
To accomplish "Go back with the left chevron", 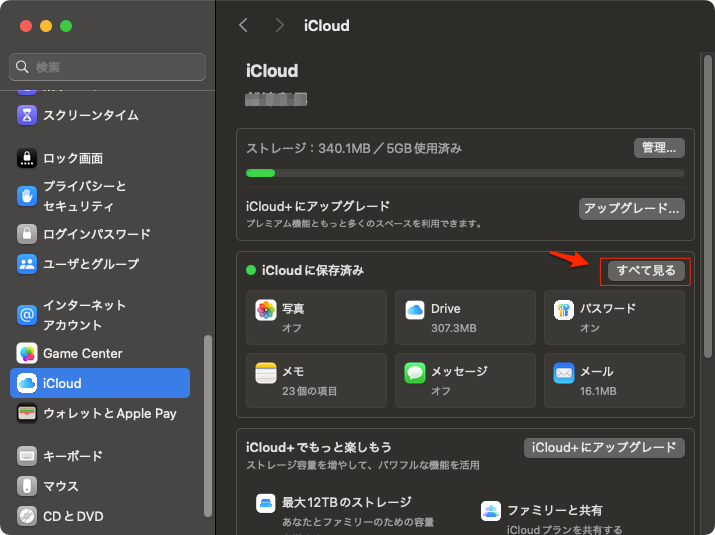I will [x=243, y=25].
